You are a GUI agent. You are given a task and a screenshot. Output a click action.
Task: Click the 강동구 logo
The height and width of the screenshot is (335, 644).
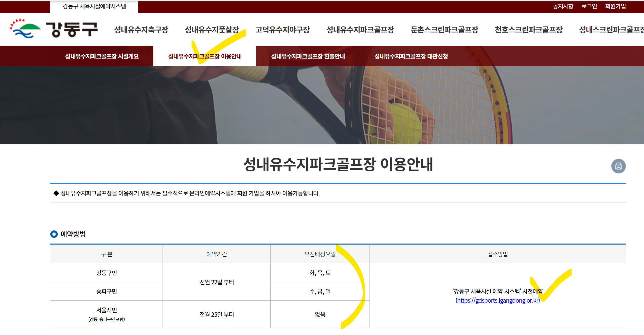(x=53, y=29)
